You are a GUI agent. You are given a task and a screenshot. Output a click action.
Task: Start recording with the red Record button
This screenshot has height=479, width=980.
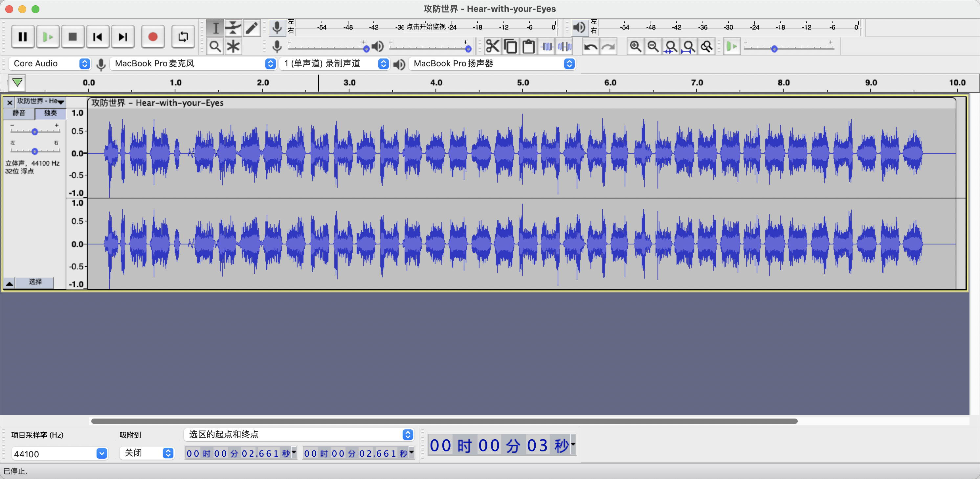[153, 37]
